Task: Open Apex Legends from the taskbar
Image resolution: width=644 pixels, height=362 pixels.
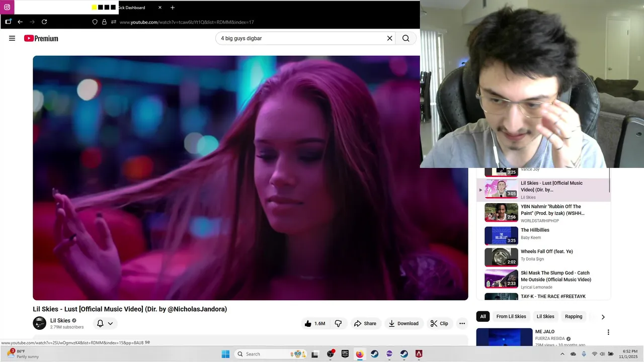Action: tap(419, 354)
